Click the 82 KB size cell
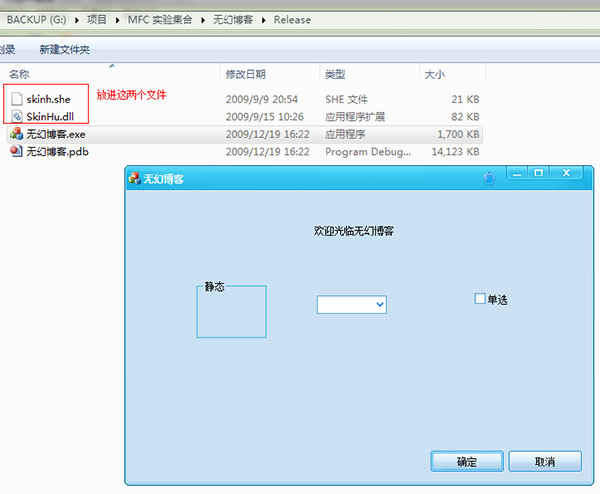Viewport: 600px width, 494px height. 465,117
